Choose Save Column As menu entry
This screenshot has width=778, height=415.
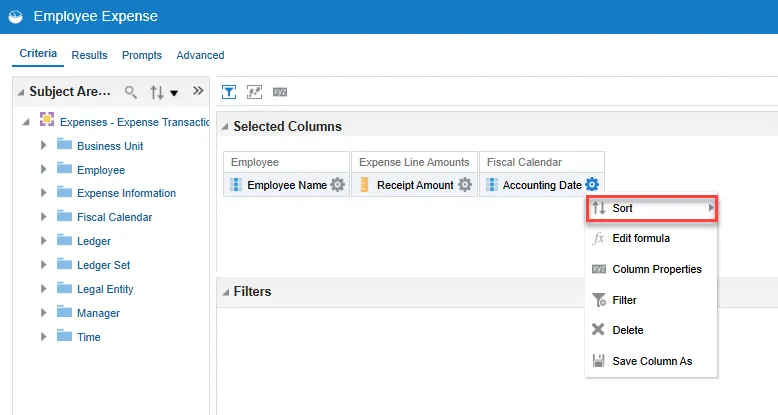click(x=651, y=361)
